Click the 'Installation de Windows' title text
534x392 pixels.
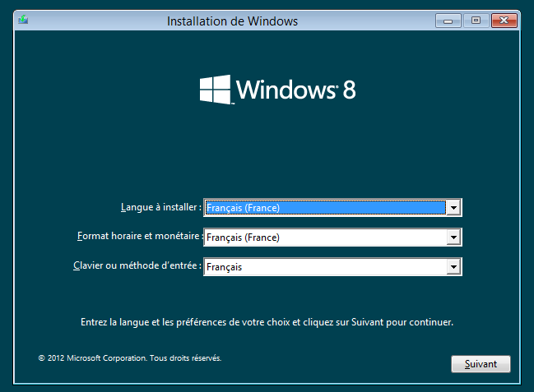232,21
